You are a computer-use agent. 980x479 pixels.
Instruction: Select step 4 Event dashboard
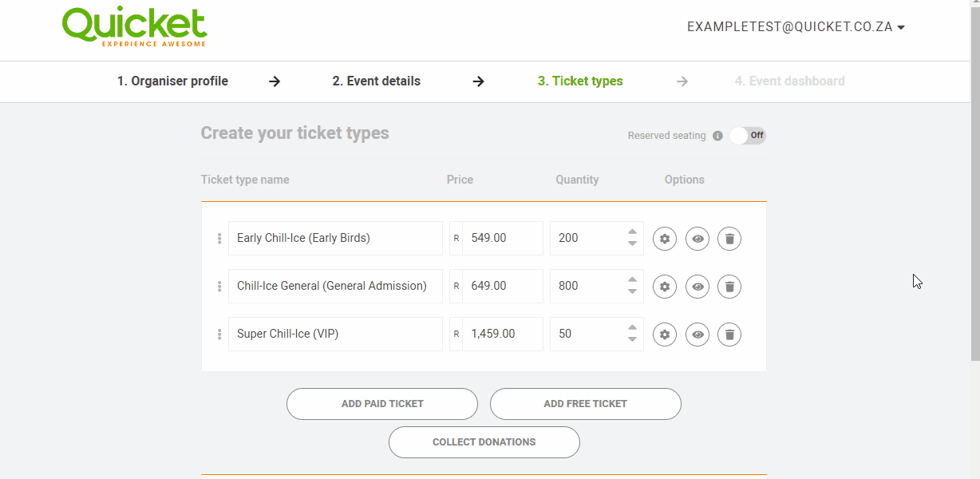[790, 81]
